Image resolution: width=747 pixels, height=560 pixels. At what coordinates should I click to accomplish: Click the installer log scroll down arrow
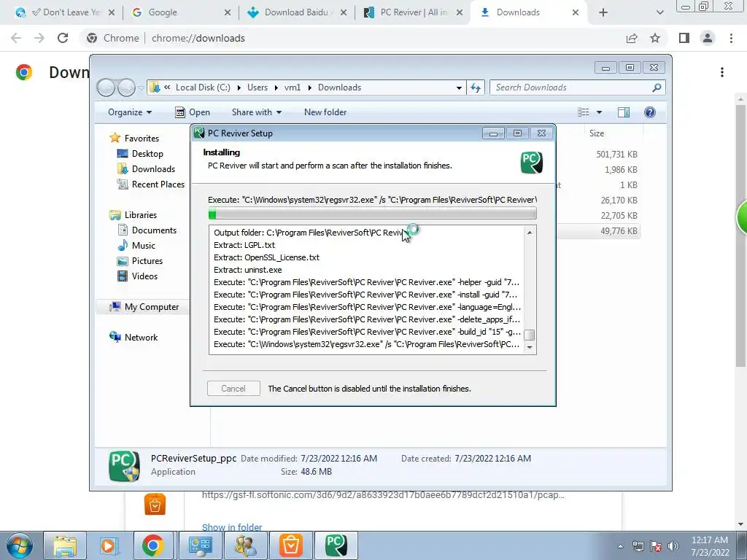click(x=530, y=348)
